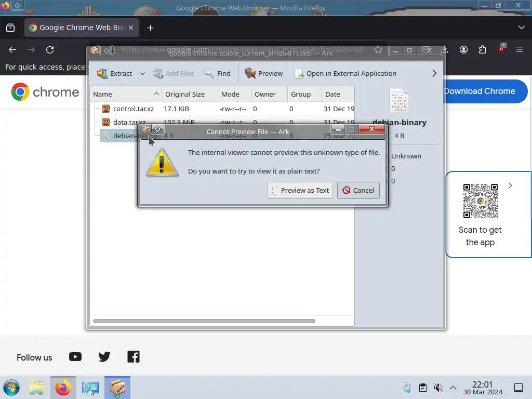Sort by the Group column header

pyautogui.click(x=304, y=94)
